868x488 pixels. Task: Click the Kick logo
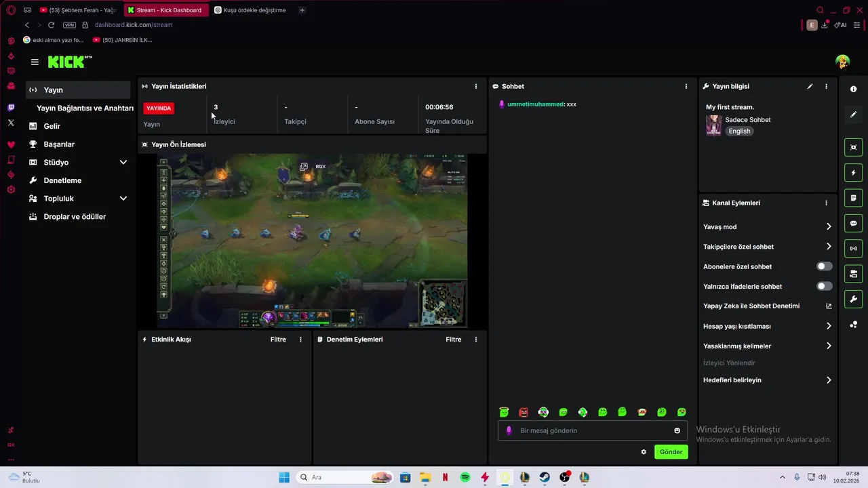click(x=69, y=62)
